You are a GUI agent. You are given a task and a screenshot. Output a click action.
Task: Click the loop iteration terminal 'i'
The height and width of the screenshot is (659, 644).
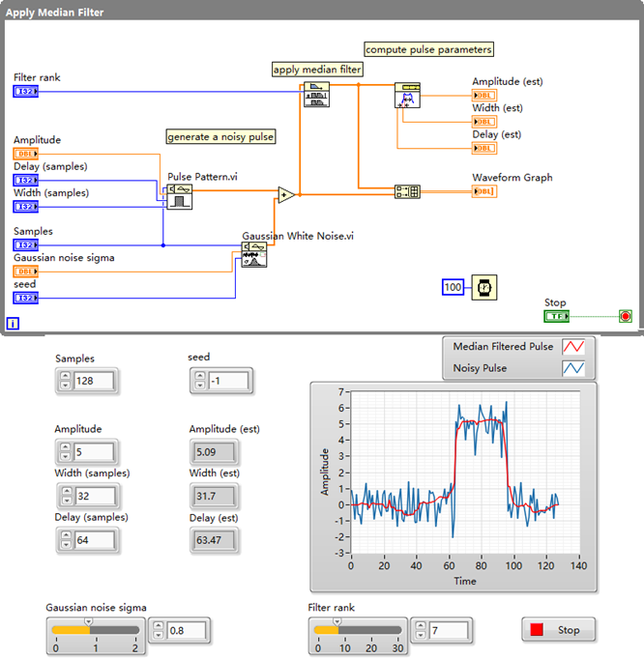(x=13, y=324)
